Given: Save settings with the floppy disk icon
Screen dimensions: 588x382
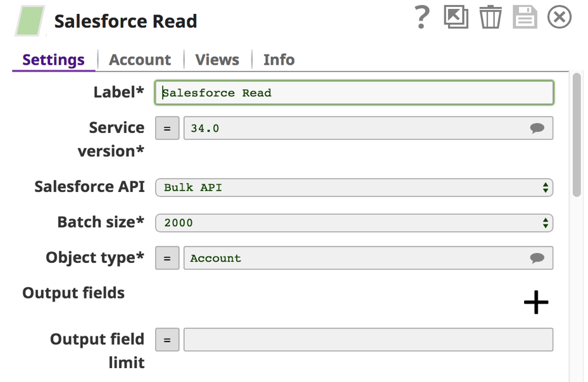Looking at the screenshot, I should coord(525,17).
